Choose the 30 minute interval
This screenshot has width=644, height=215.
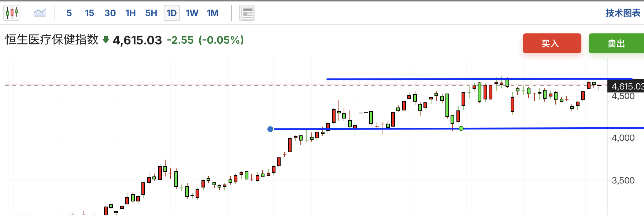click(x=110, y=13)
